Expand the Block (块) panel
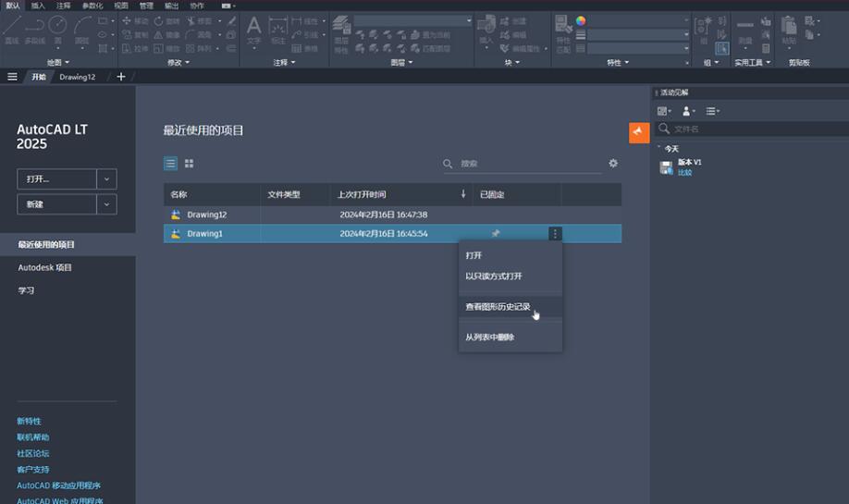 pos(512,62)
